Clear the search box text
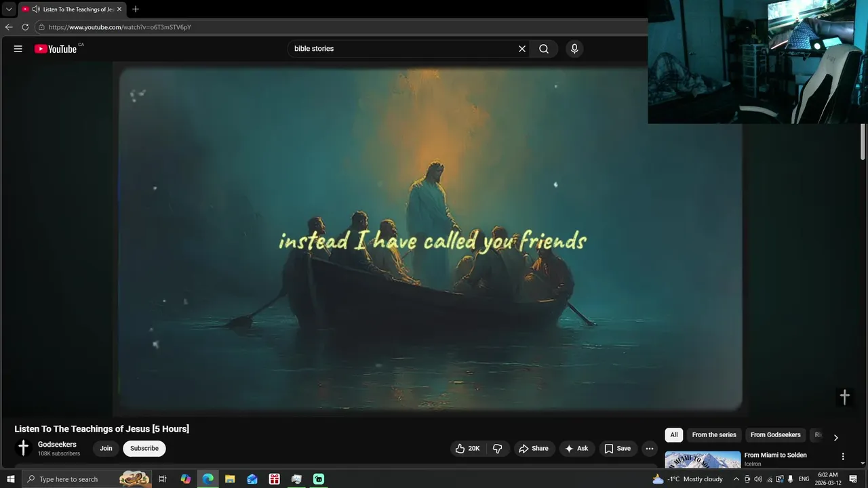 [x=522, y=49]
